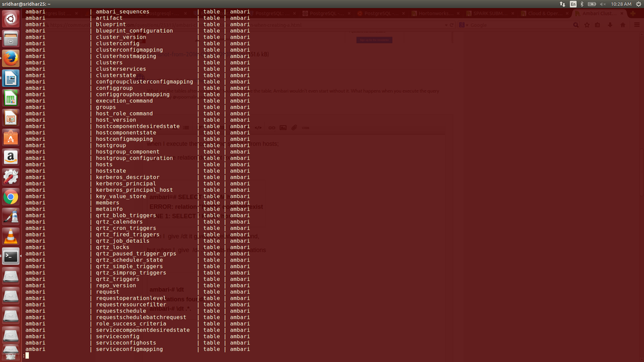Viewport: 644px width, 362px height.
Task: Launch VLC media player from the dock
Action: tap(11, 236)
